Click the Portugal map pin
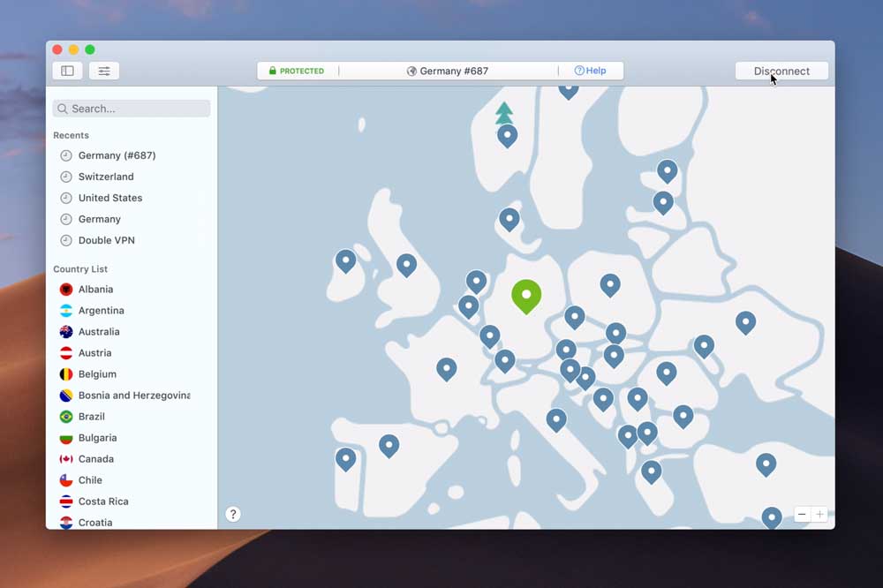 pyautogui.click(x=346, y=459)
